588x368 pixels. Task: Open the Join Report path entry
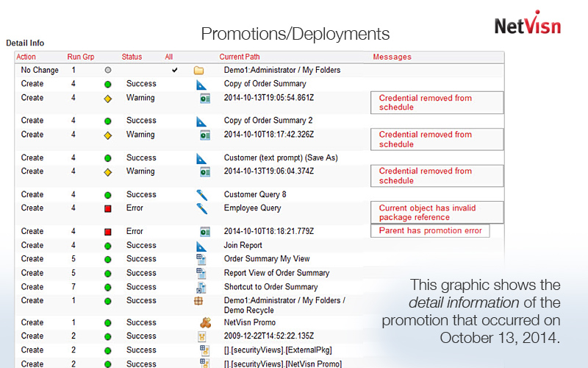pos(243,246)
